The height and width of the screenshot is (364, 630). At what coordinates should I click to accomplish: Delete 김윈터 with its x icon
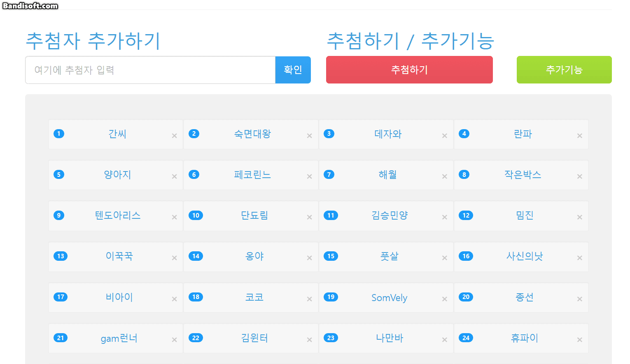[309, 340]
